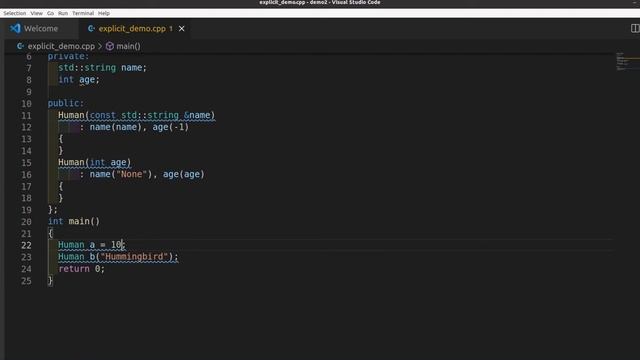Switch to the Welcome tab
The width and height of the screenshot is (640, 360).
tap(41, 29)
